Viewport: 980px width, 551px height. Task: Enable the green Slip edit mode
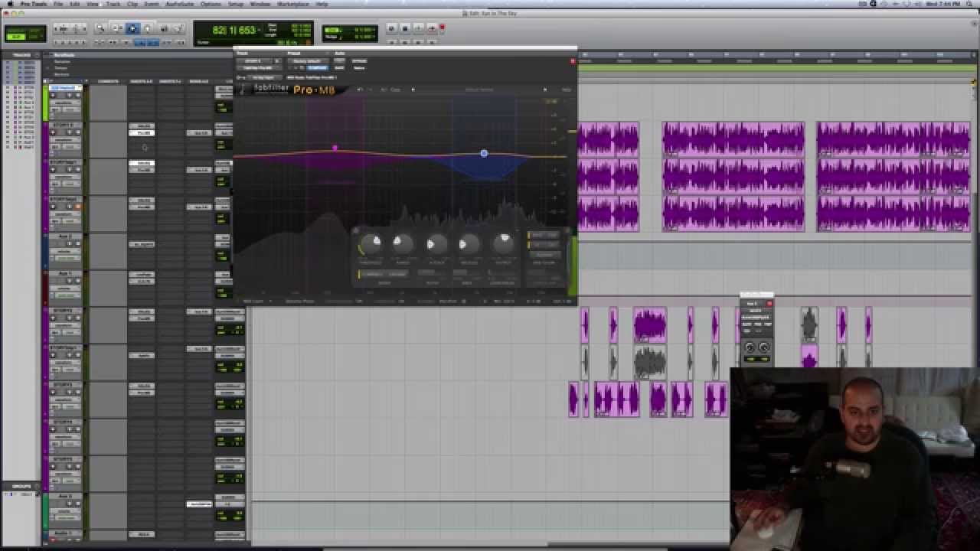[x=16, y=37]
